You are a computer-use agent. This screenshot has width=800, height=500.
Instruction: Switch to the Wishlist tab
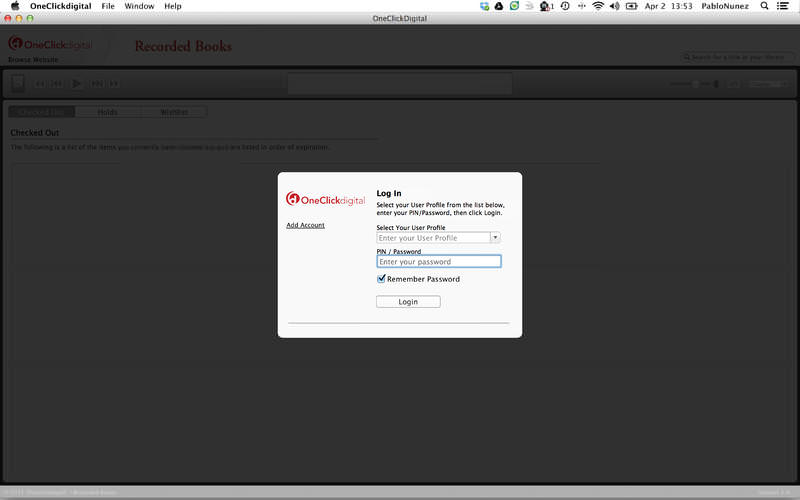pyautogui.click(x=174, y=112)
